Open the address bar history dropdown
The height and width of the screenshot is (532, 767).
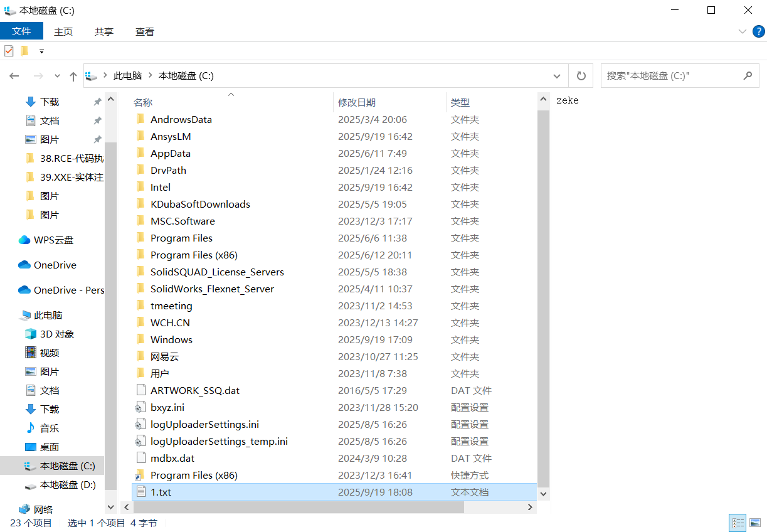[556, 76]
